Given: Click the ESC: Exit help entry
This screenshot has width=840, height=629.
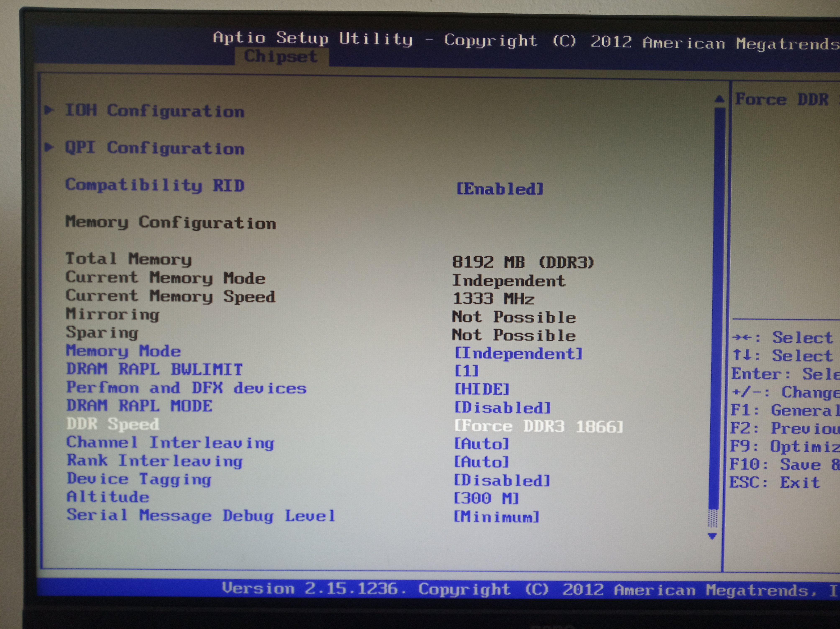Looking at the screenshot, I should coord(775,482).
